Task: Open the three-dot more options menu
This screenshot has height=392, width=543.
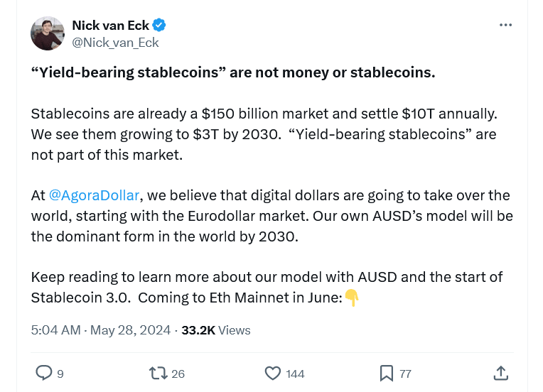Action: pyautogui.click(x=505, y=25)
